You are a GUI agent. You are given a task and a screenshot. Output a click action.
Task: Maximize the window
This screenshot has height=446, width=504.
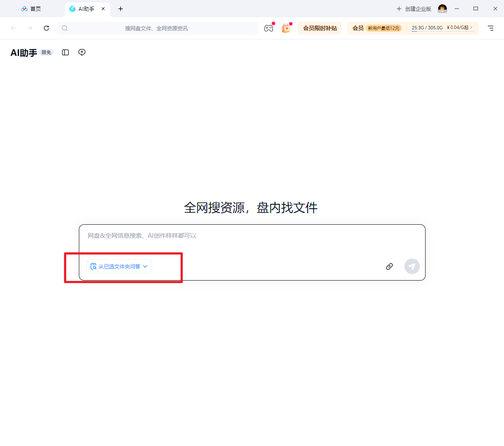click(476, 9)
